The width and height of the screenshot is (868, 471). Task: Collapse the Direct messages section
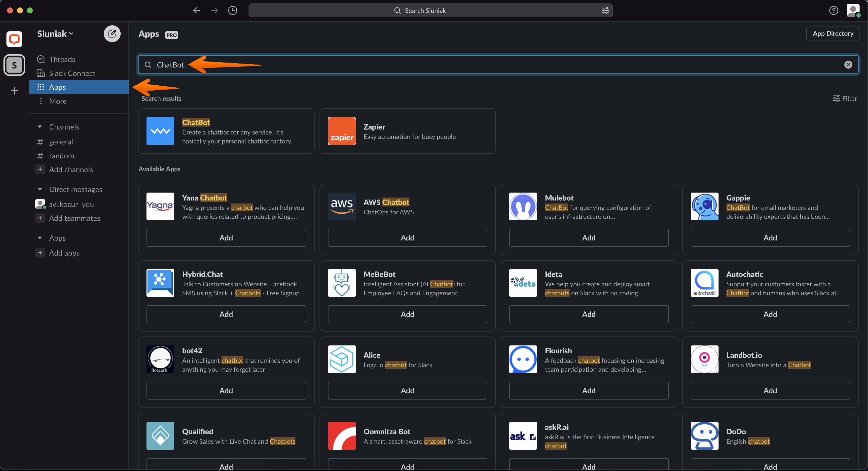tap(40, 190)
